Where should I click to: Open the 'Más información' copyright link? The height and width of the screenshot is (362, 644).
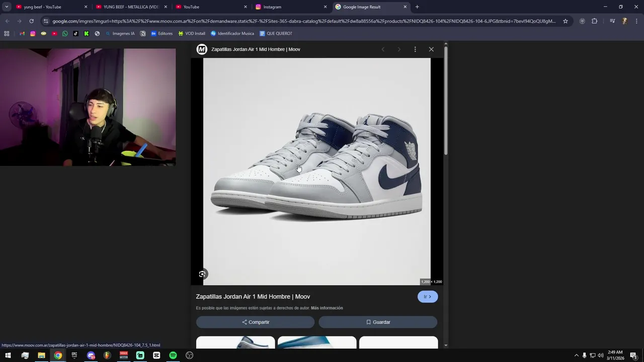coord(327,308)
